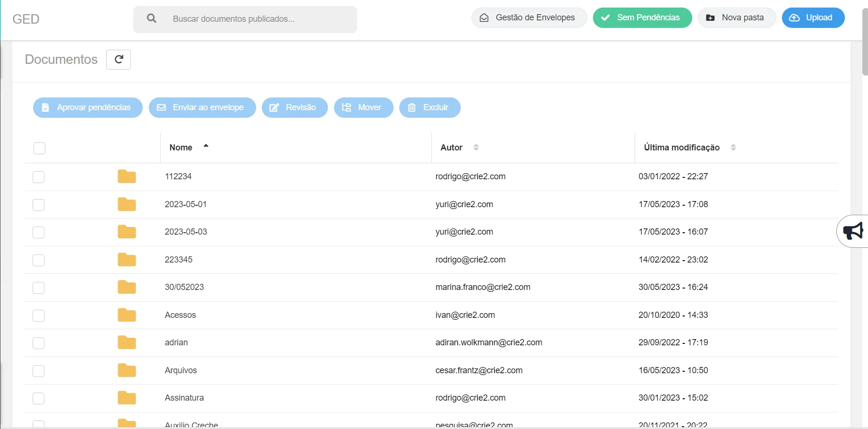Create a Nova pasta

click(737, 18)
